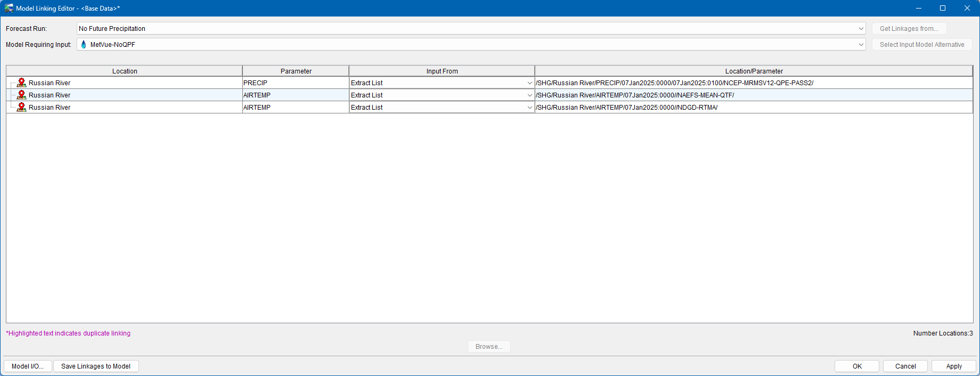Click the Russian River PRECIP row location icon
This screenshot has height=376, width=980.
(x=21, y=83)
